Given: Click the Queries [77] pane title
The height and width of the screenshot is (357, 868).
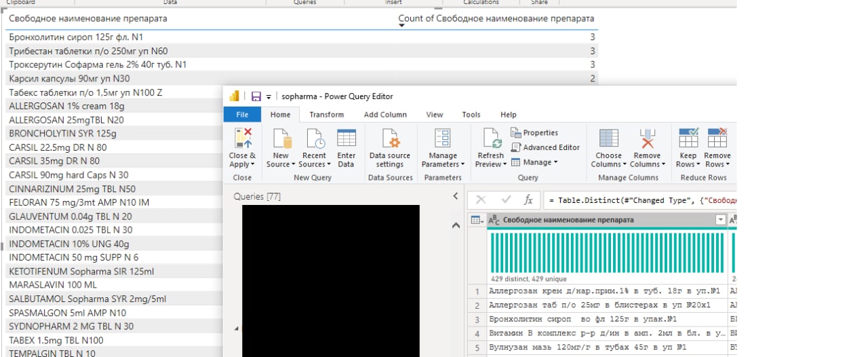Looking at the screenshot, I should [x=257, y=196].
